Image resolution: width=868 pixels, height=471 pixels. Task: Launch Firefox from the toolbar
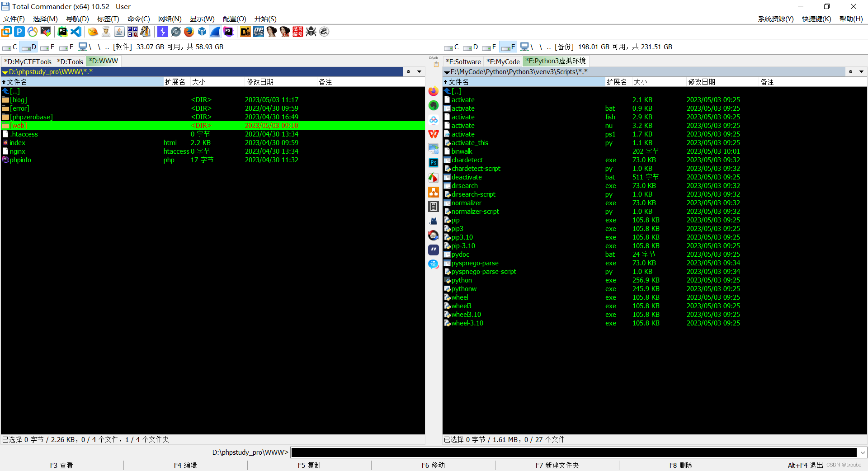point(189,32)
